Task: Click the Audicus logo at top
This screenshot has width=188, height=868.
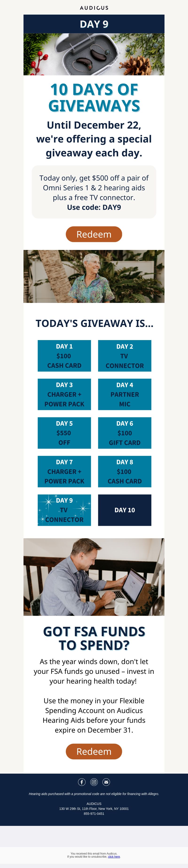Action: (94, 8)
